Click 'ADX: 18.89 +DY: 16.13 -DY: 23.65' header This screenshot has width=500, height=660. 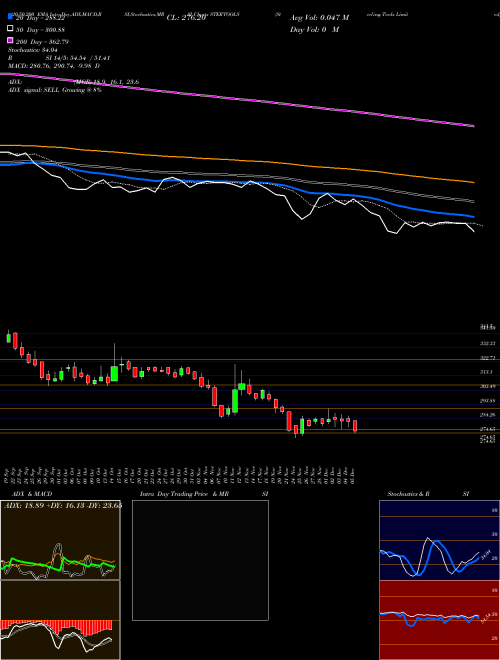[x=63, y=505]
